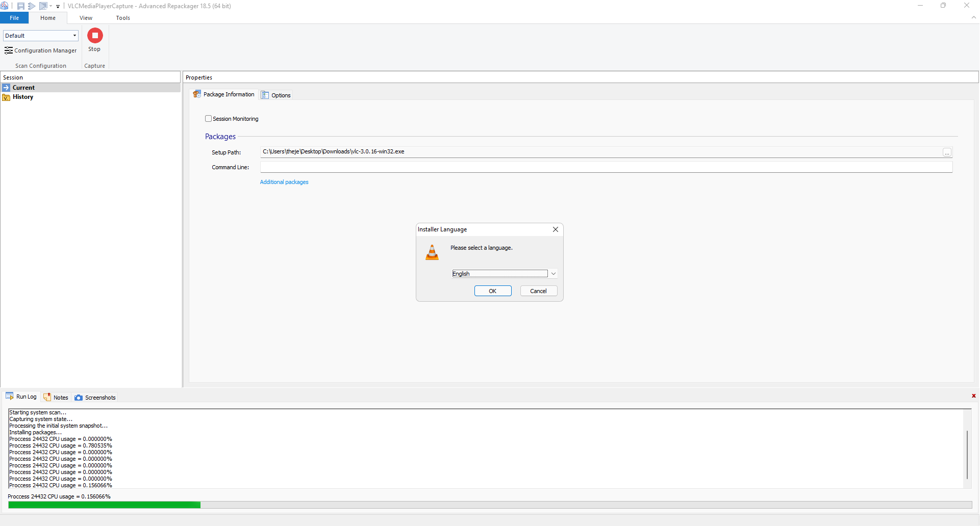Browse for setup path with the ellipsis button

(947, 152)
